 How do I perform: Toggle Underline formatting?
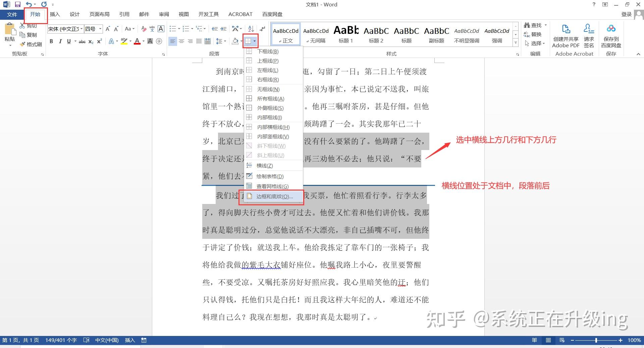point(69,41)
